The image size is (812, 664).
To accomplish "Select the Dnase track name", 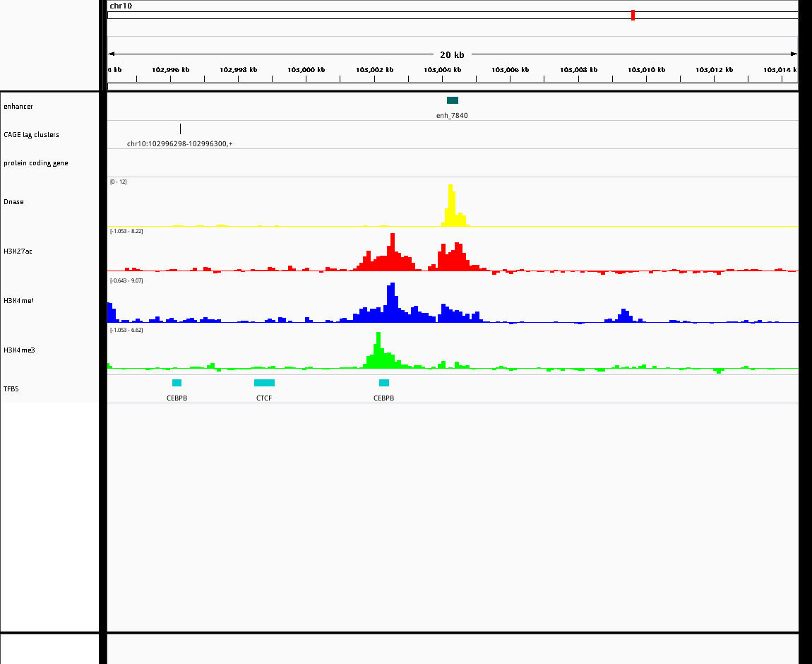I will (x=13, y=202).
